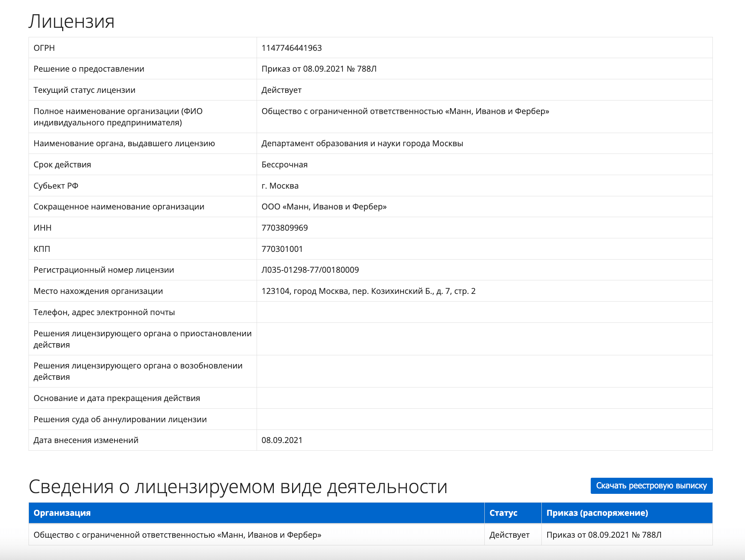Screen dimensions: 745x560
Task: Select the 'г. Москва' region value
Action: pyautogui.click(x=280, y=186)
